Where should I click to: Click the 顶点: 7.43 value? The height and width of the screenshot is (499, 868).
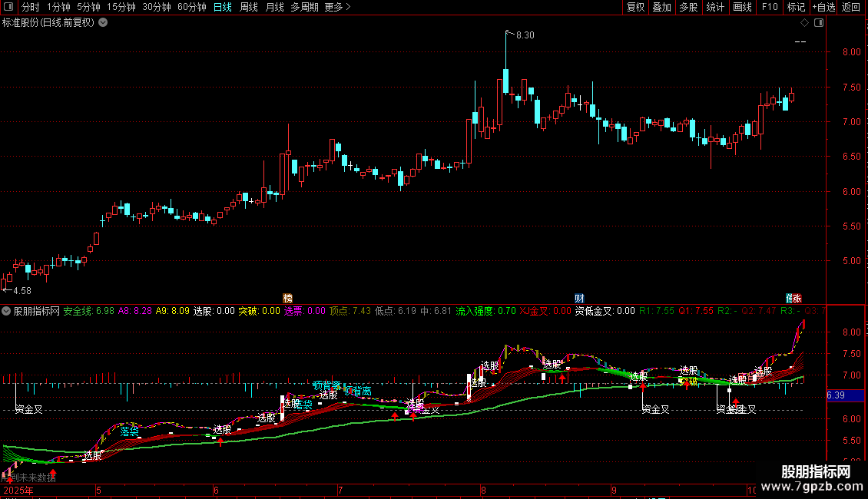point(350,311)
